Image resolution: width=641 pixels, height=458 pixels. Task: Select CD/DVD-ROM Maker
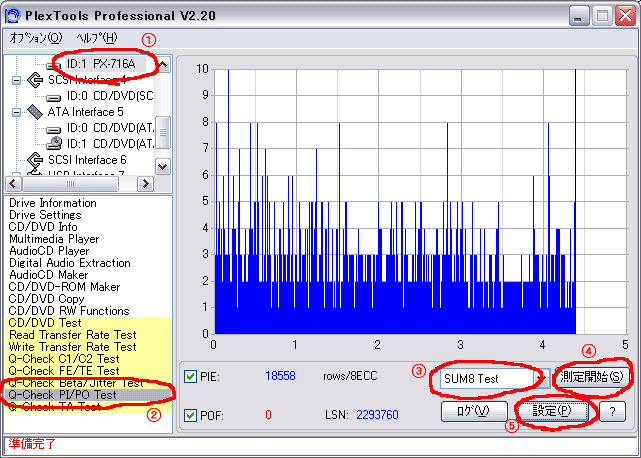(x=64, y=287)
